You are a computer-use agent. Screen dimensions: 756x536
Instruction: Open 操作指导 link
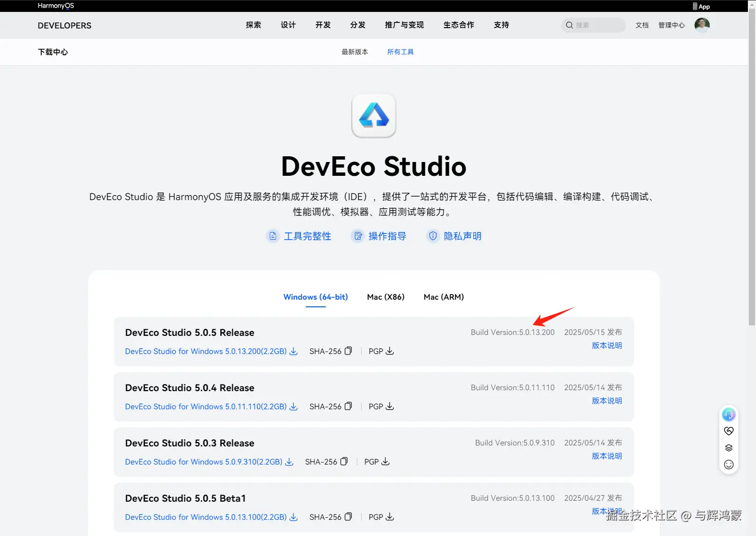[x=387, y=236]
